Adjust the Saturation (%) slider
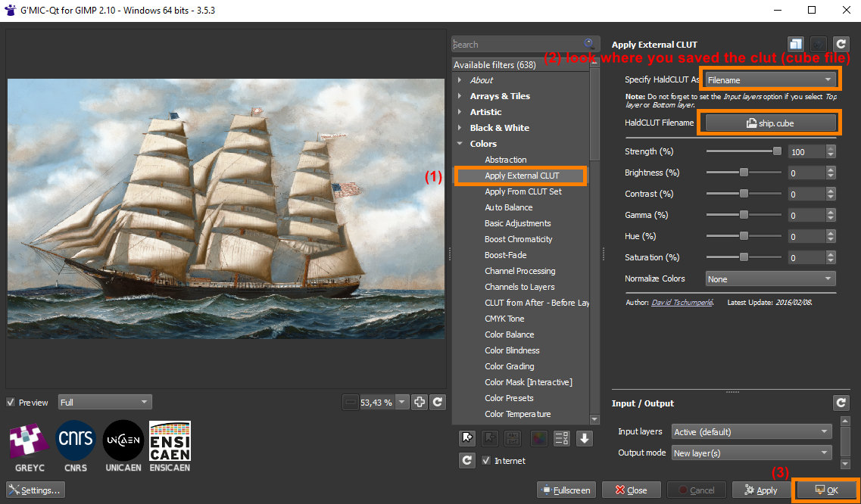 (x=744, y=257)
